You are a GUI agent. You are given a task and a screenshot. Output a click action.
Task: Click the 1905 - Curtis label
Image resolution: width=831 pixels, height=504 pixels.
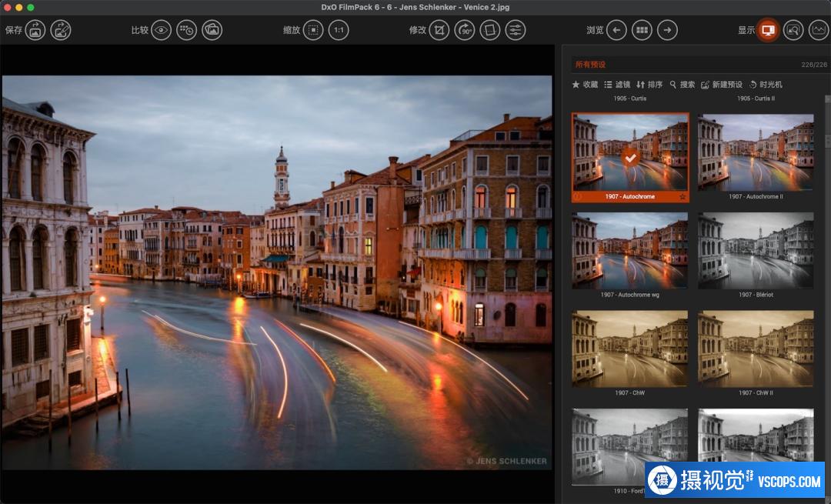[x=629, y=98]
